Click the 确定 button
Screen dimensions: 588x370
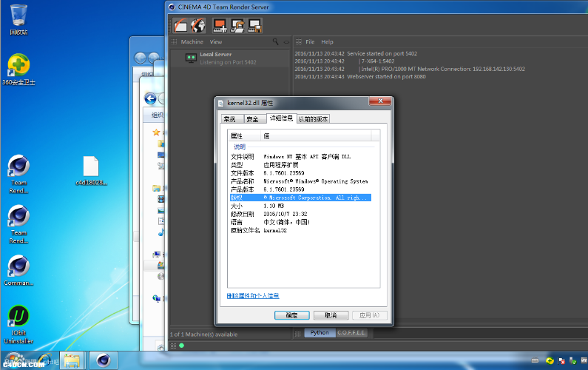point(291,315)
